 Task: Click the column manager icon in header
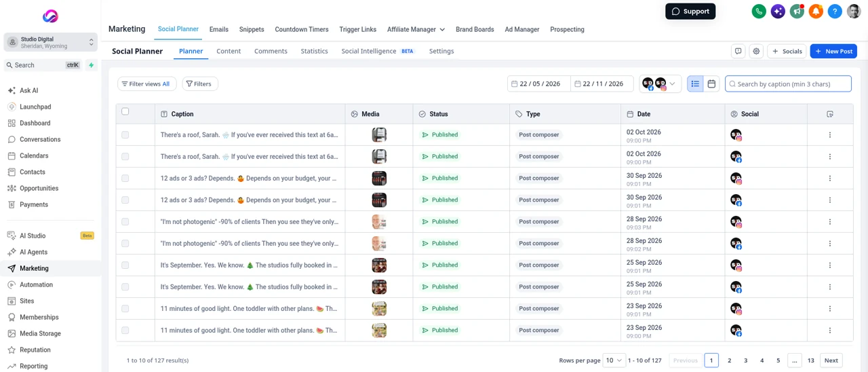[x=830, y=114]
